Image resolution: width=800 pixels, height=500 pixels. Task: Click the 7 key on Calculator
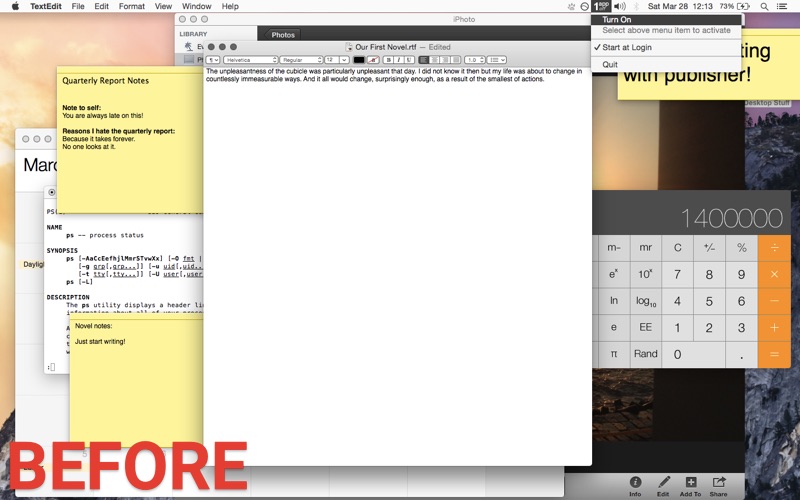point(678,274)
